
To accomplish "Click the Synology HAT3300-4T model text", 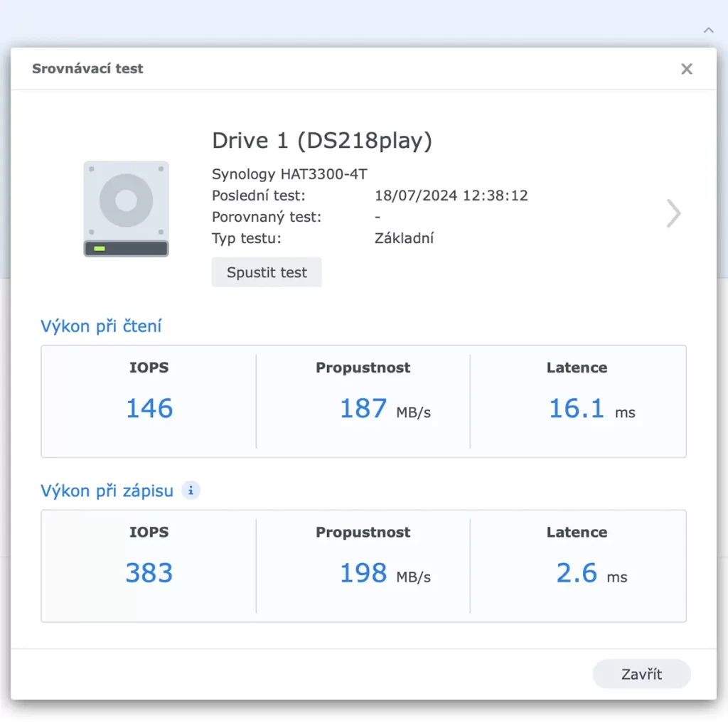I will (289, 174).
